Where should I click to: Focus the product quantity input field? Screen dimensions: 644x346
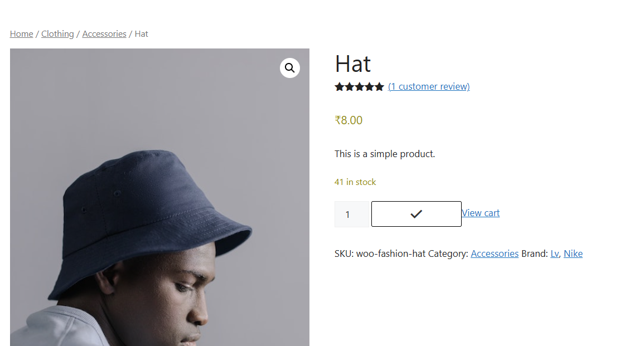tap(351, 215)
